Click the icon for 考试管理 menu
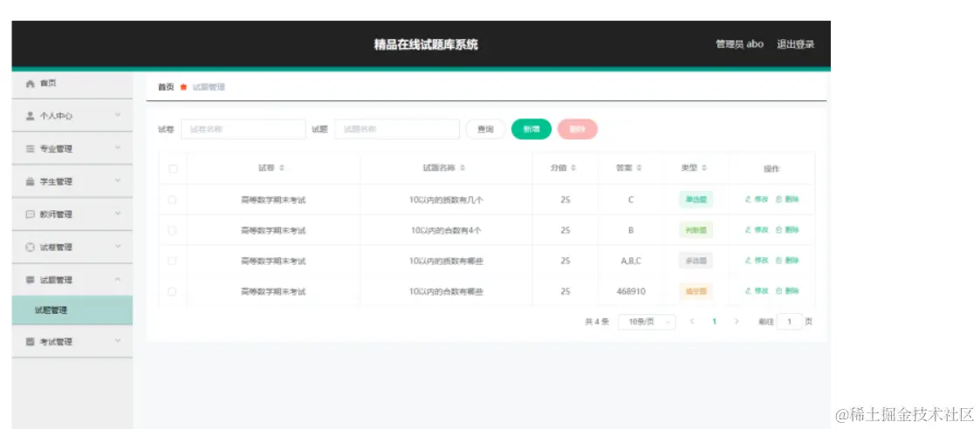Viewport: 980px width, 429px height. (x=30, y=342)
